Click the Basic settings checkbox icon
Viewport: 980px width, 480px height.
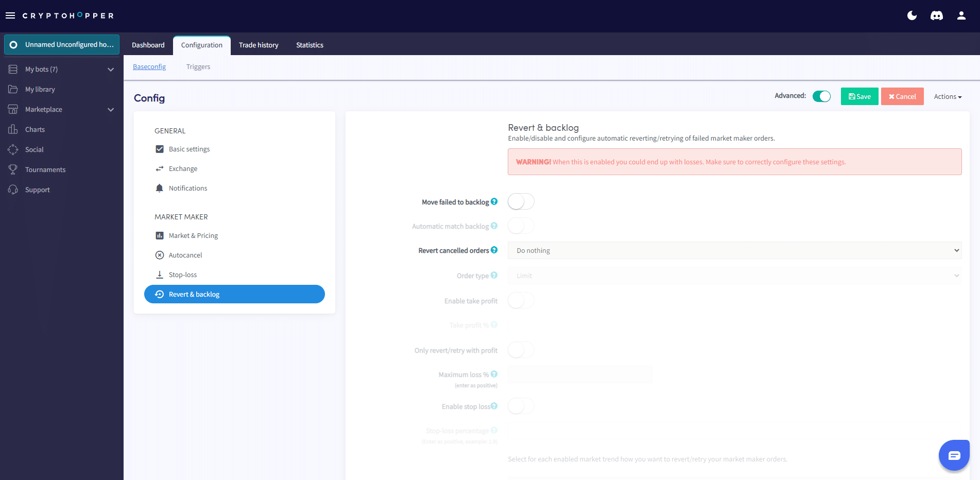coord(160,149)
